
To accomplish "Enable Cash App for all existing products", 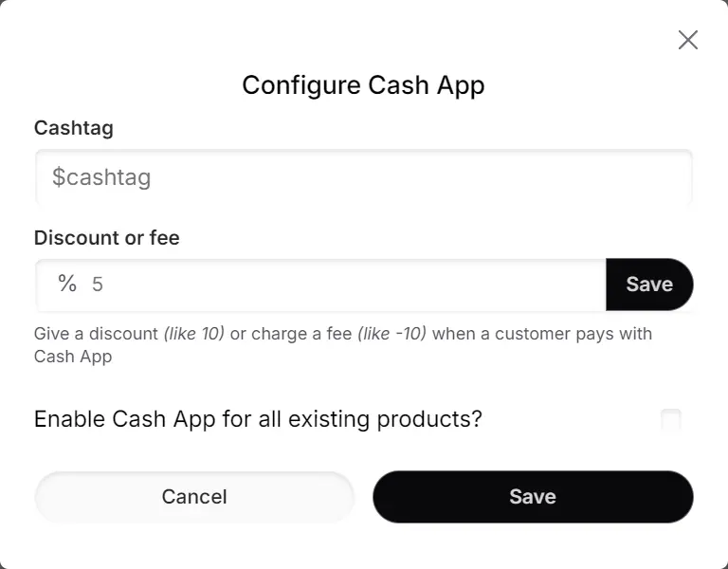I will click(671, 419).
